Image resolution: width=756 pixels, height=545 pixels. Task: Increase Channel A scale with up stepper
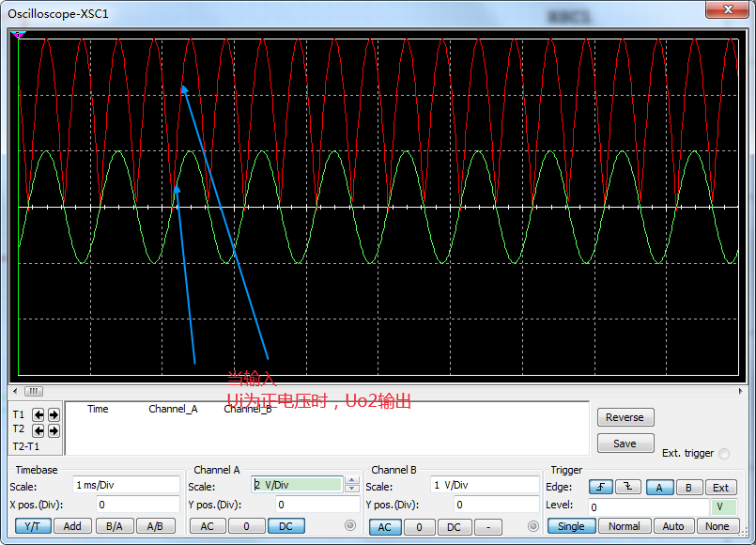[352, 481]
